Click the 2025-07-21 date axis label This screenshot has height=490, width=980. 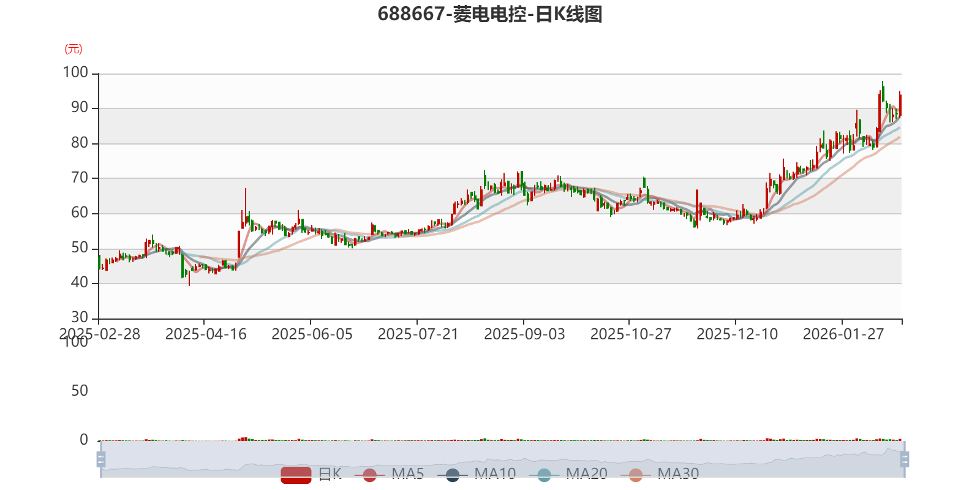point(418,334)
